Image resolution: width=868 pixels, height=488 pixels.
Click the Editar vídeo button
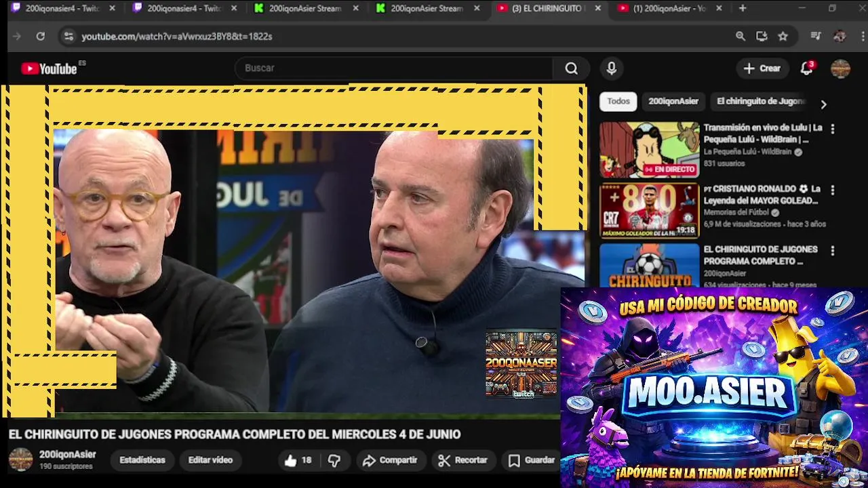pos(210,460)
